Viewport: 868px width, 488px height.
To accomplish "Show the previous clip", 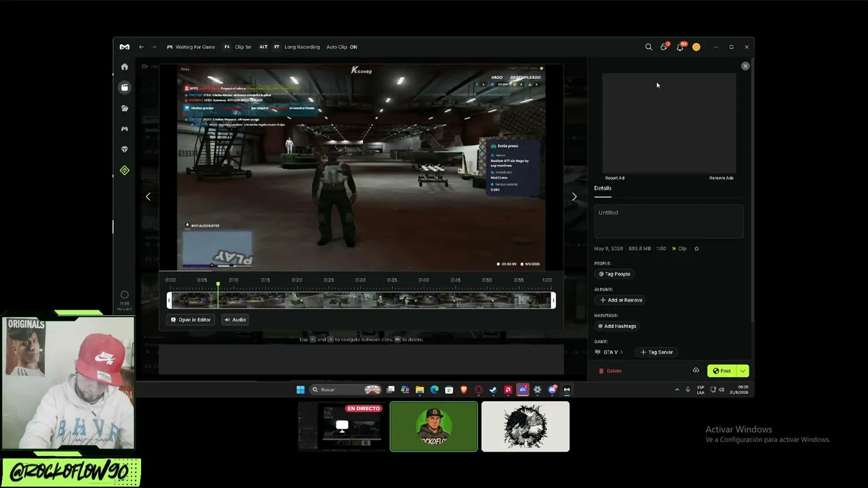I will pos(148,197).
